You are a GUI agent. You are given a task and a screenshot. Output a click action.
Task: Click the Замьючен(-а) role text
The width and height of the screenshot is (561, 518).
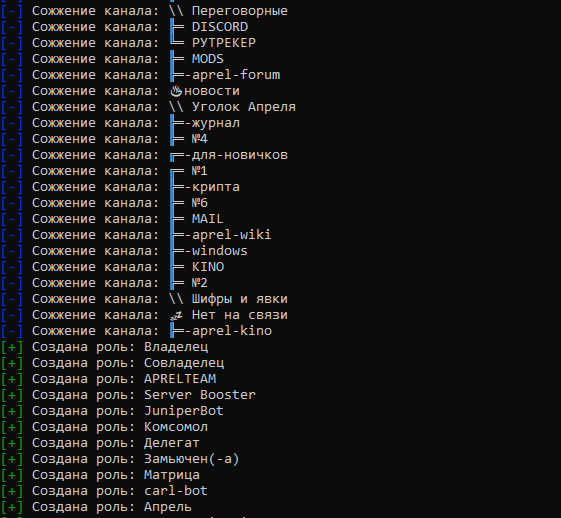click(191, 459)
